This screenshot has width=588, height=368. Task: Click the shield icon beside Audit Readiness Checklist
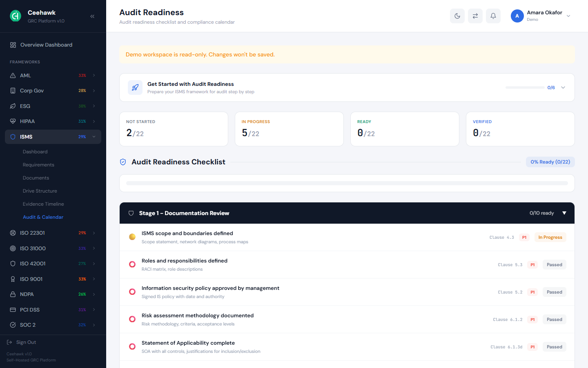(123, 162)
